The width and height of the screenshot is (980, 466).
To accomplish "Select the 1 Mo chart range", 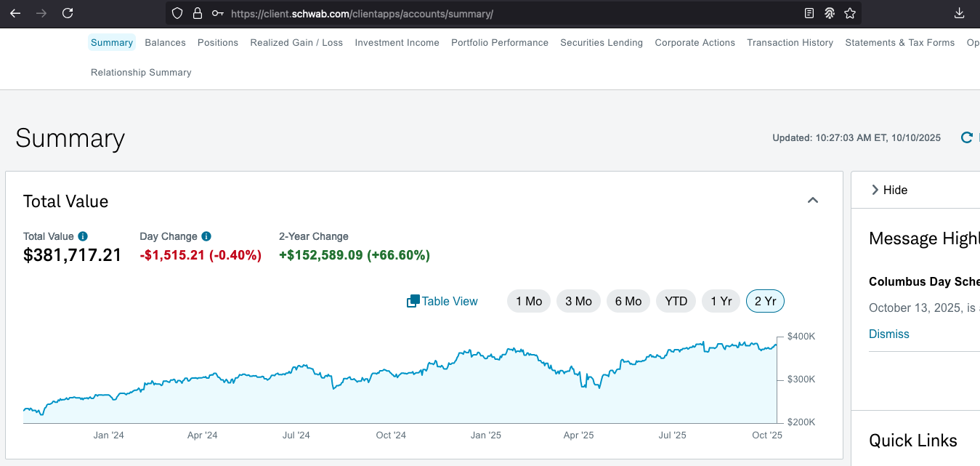I will click(529, 301).
